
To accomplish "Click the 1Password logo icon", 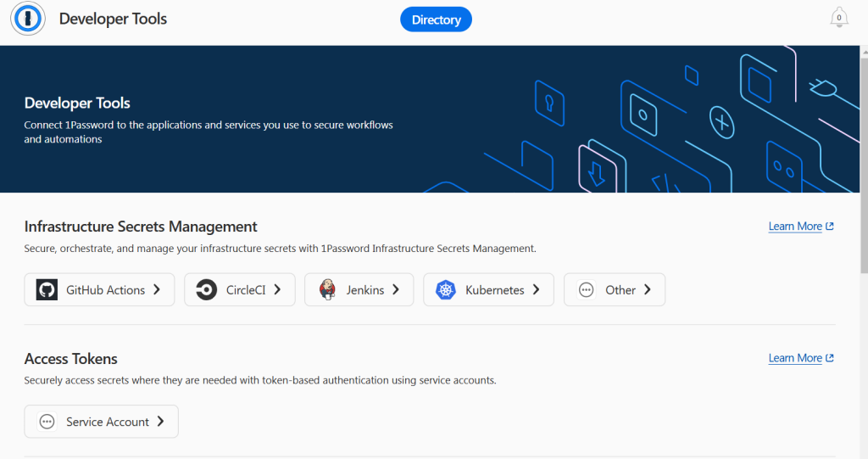I will pyautogui.click(x=28, y=20).
